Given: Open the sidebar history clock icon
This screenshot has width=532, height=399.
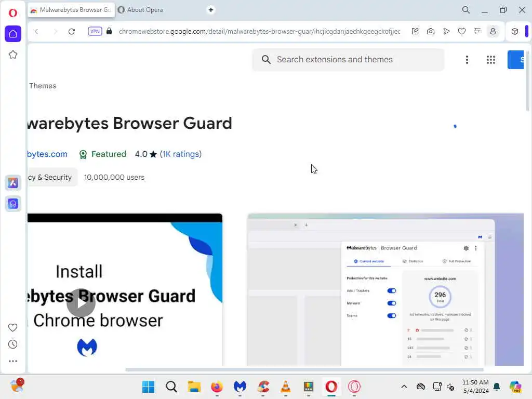Looking at the screenshot, I should tap(12, 344).
